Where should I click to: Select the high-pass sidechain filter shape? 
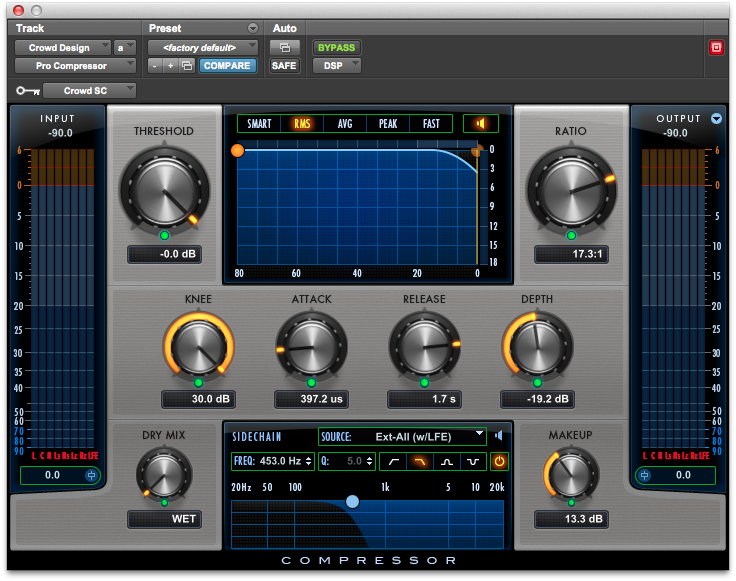click(x=394, y=462)
